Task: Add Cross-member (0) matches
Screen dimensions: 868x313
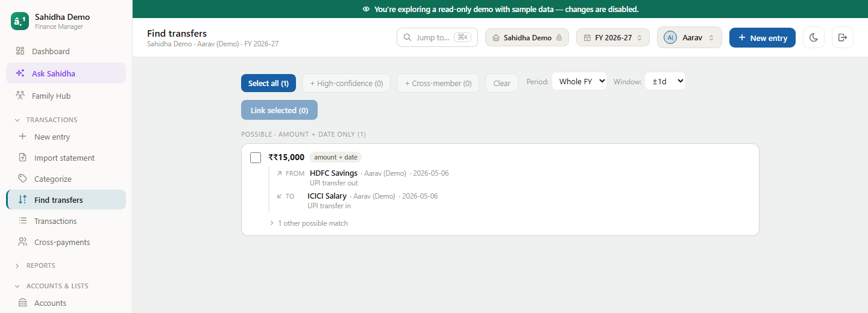Action: click(438, 83)
